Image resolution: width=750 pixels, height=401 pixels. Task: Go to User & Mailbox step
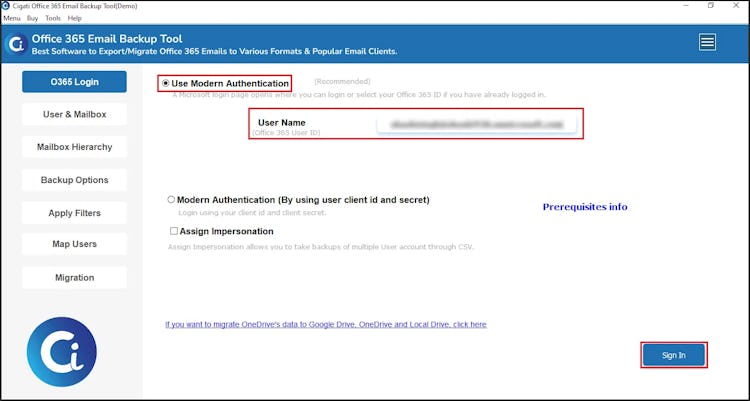[x=74, y=114]
